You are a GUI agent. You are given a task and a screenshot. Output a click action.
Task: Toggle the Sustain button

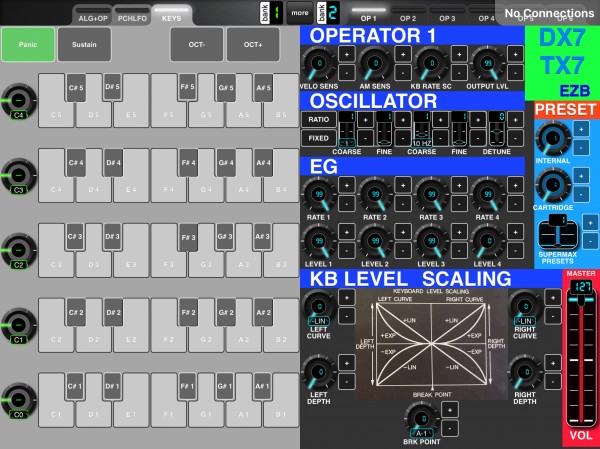point(84,44)
